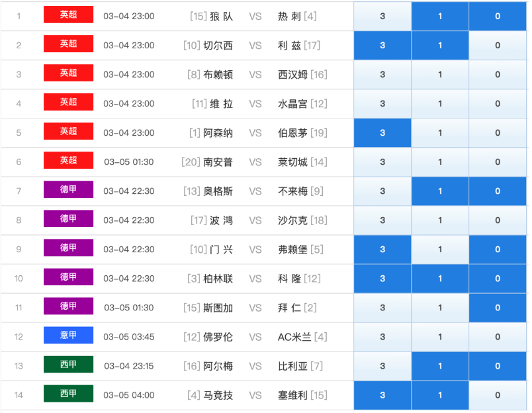Open home team 切尔西
Image resolution: width=532 pixels, height=413 pixels.
pos(218,46)
